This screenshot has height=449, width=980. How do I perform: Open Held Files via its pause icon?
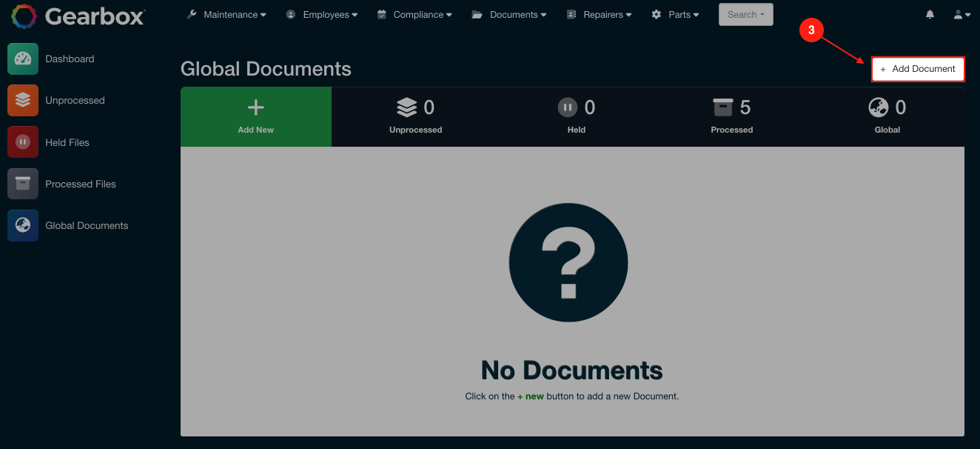coord(22,142)
